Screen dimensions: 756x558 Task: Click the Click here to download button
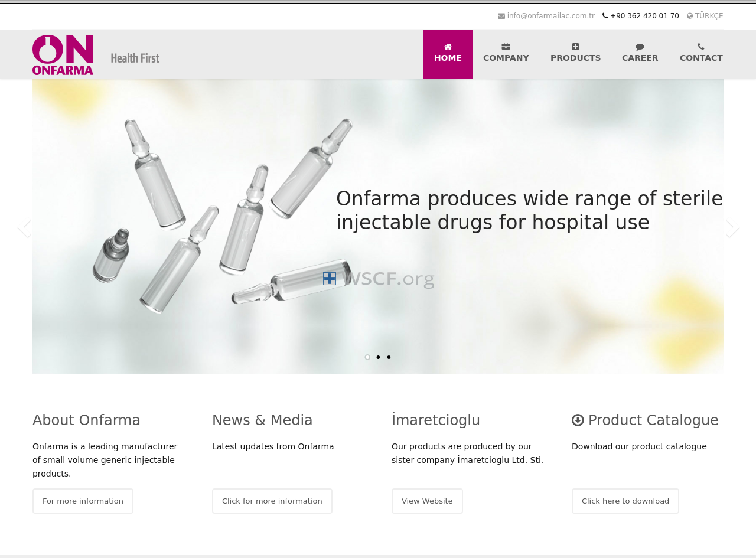(x=625, y=501)
